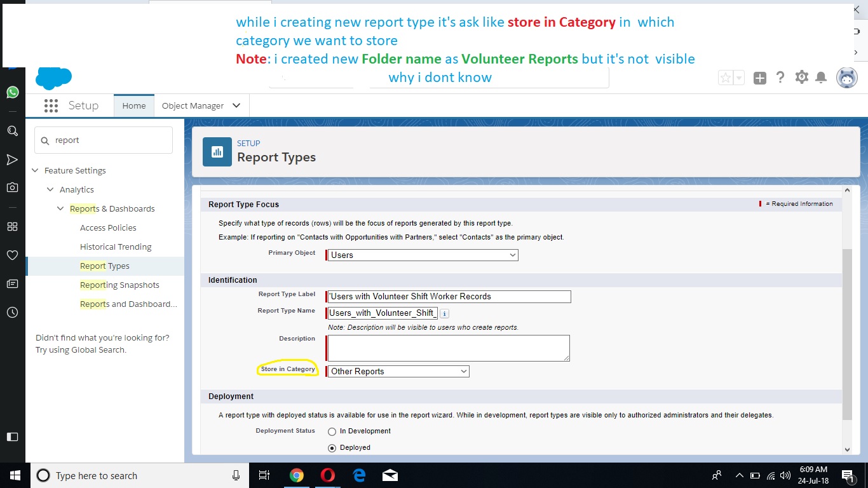Click the Report Type Label input field

coord(449,296)
